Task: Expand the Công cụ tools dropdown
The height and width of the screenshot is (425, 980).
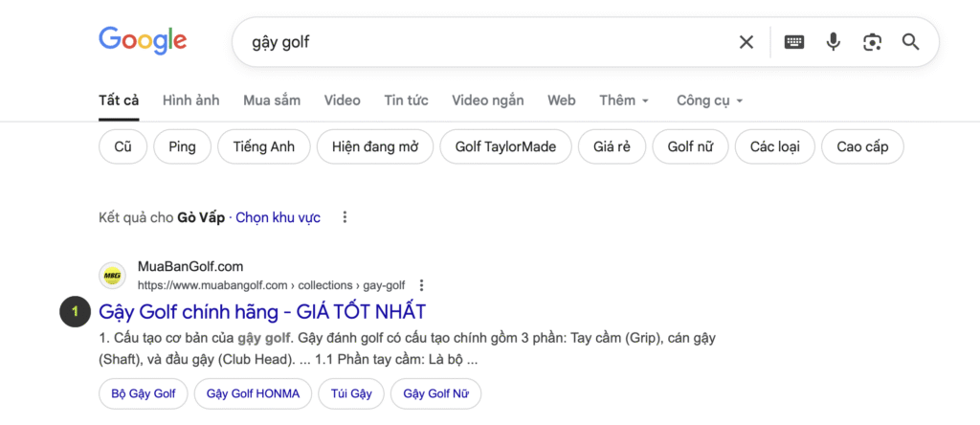Action: coord(709,101)
